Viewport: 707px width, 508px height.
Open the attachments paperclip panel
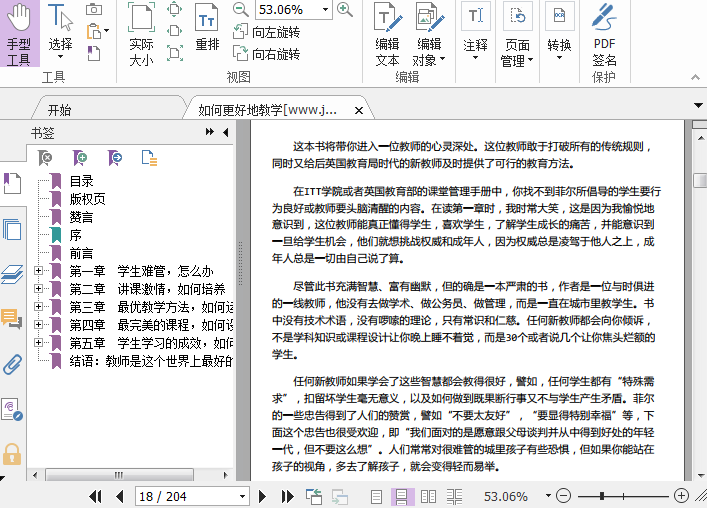(12, 364)
